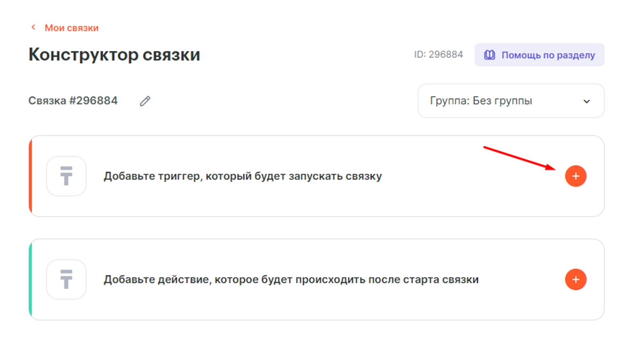
Task: Click the ID: 296884 label
Action: 438,55
